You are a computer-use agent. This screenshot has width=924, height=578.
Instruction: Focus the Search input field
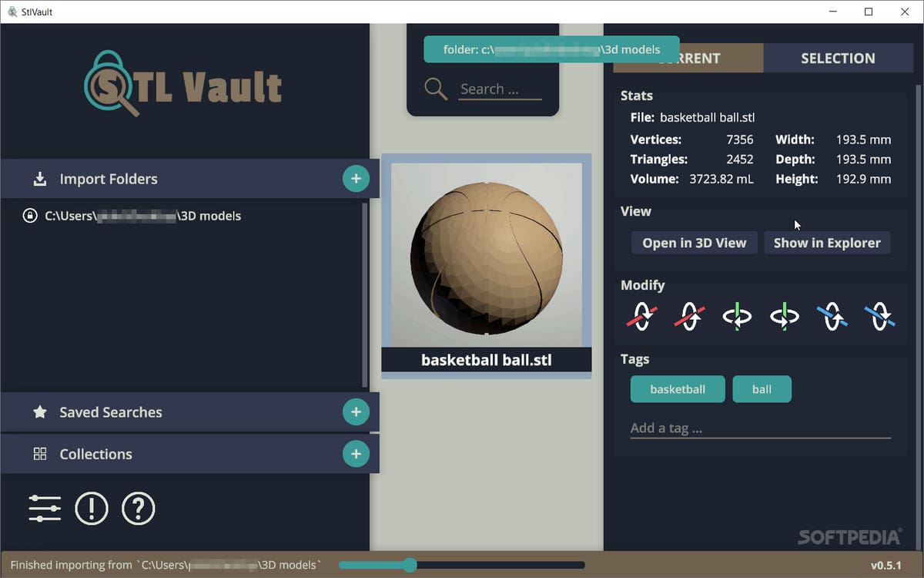click(x=500, y=89)
